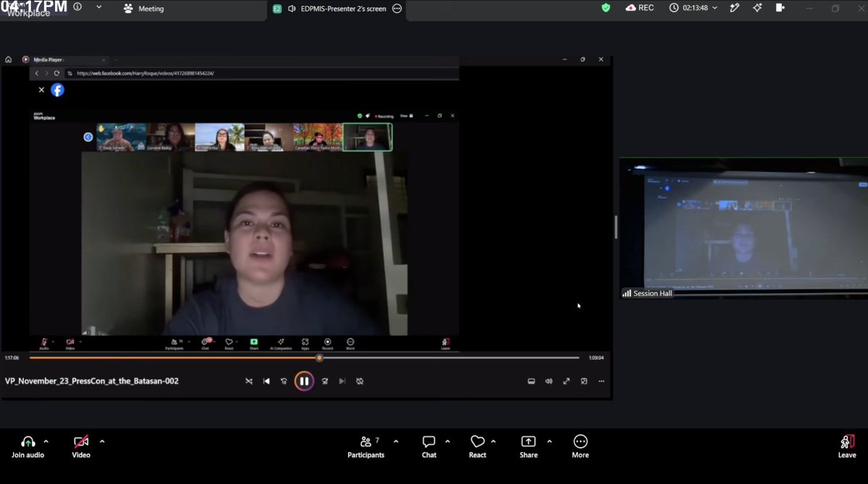The height and width of the screenshot is (484, 868).
Task: Toggle shuffle in the Media Player
Action: (249, 381)
